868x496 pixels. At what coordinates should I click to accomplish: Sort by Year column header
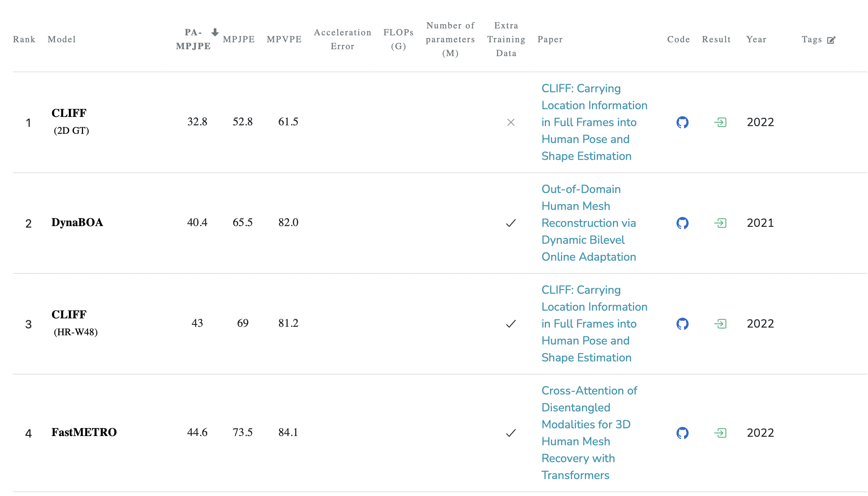pos(756,39)
